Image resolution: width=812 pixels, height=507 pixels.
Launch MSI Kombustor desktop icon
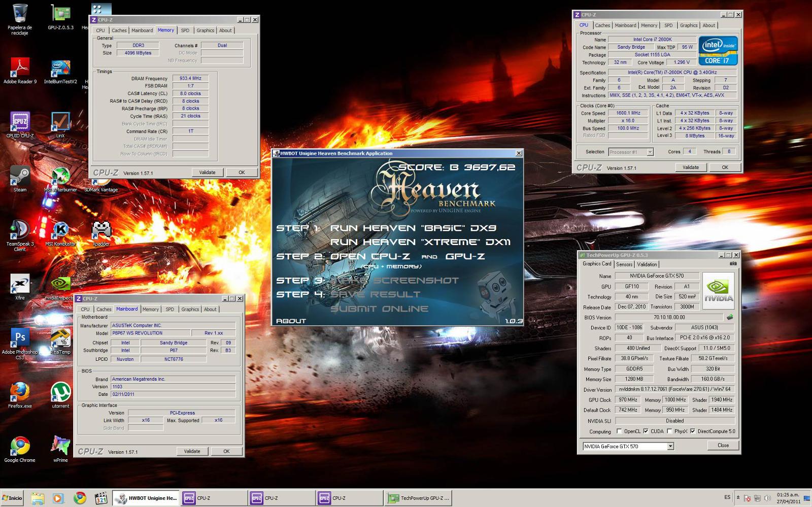pos(60,233)
